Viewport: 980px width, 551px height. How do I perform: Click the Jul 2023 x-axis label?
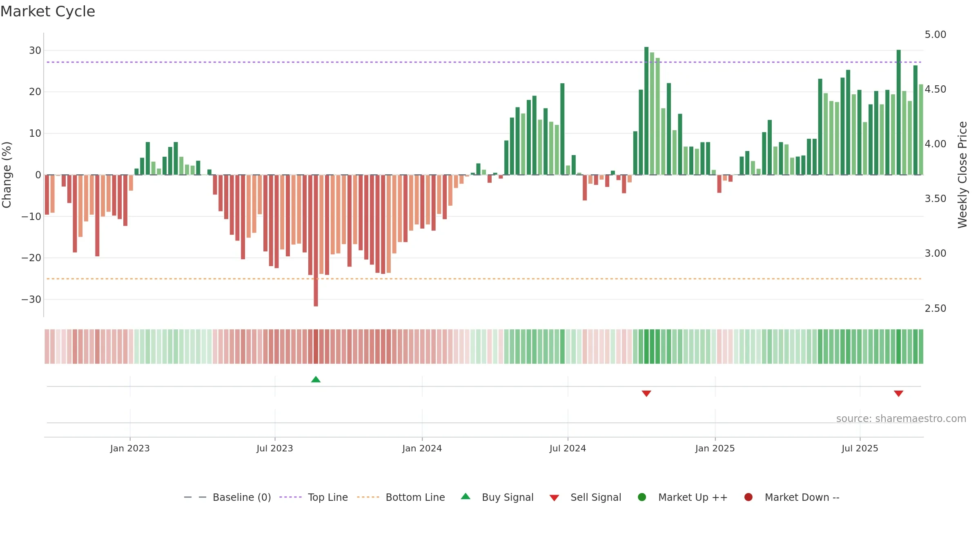click(x=275, y=449)
